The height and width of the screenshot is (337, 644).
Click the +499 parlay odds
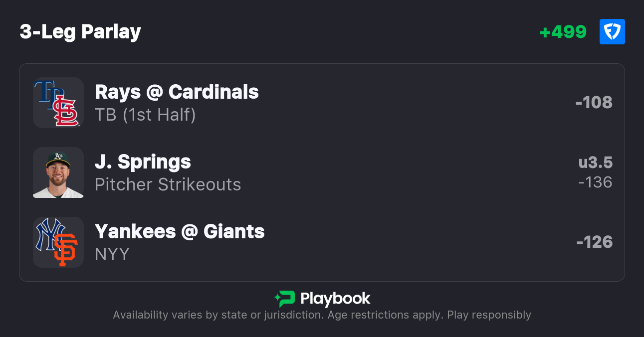pyautogui.click(x=563, y=32)
